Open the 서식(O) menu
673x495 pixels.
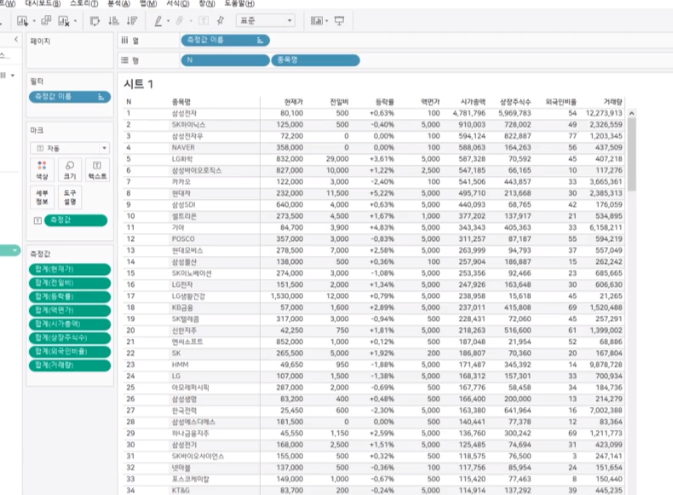[x=178, y=3]
